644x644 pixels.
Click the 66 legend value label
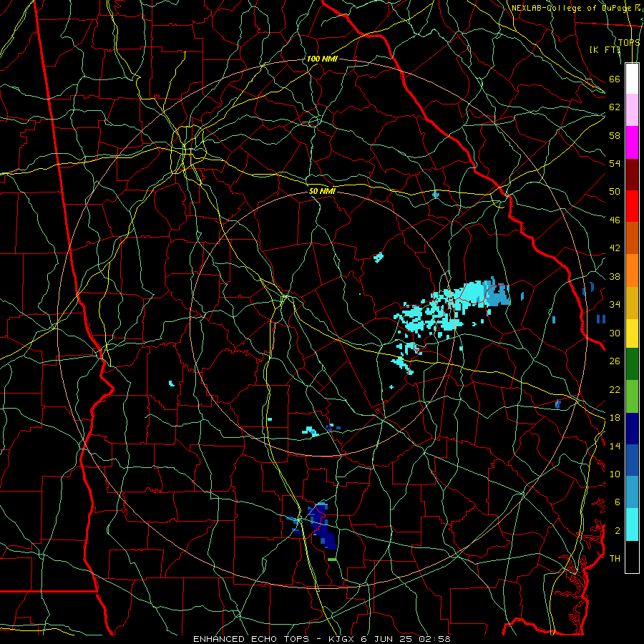(615, 79)
